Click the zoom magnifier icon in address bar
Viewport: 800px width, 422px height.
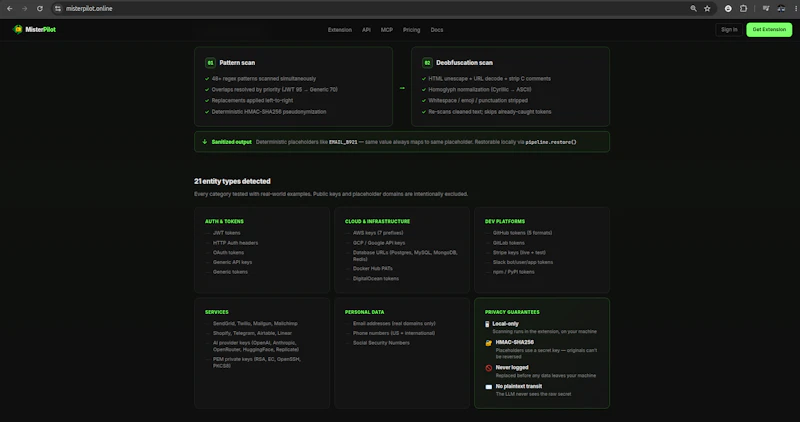(693, 9)
